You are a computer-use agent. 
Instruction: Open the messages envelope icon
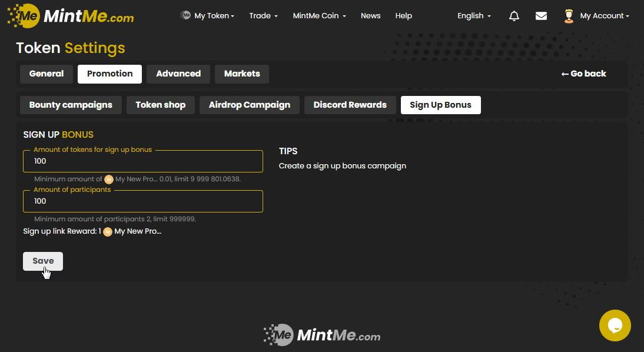point(541,16)
